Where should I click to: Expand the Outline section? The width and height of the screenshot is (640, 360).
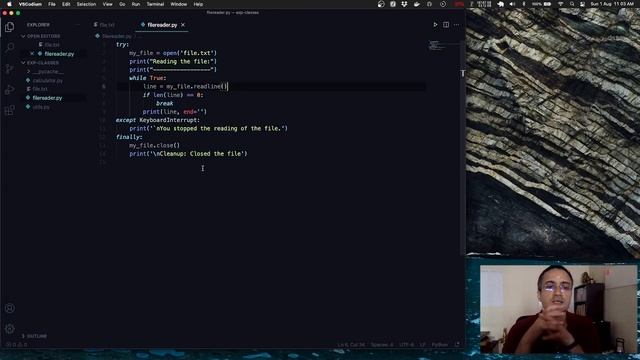click(x=34, y=336)
